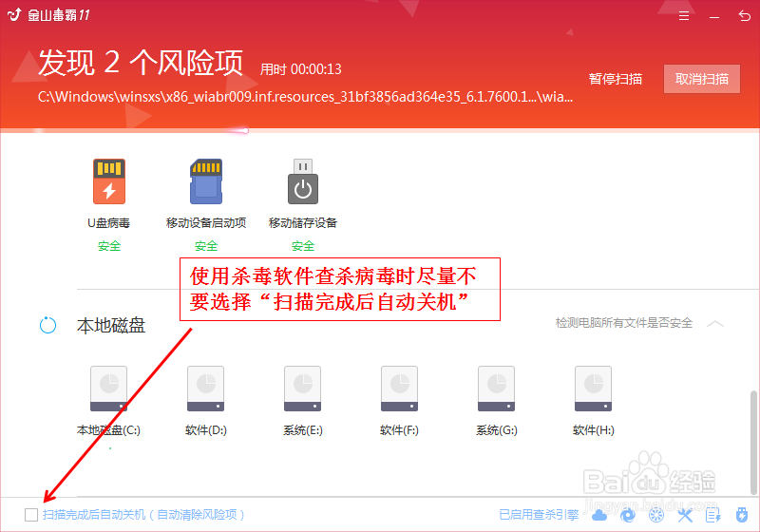Image resolution: width=760 pixels, height=532 pixels.
Task: Select the 本地磁盘(C:) drive icon
Action: tap(108, 389)
